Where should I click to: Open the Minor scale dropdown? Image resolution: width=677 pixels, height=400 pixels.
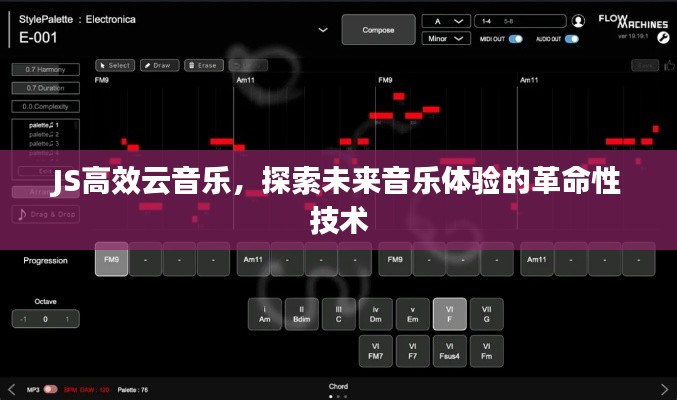pyautogui.click(x=446, y=39)
